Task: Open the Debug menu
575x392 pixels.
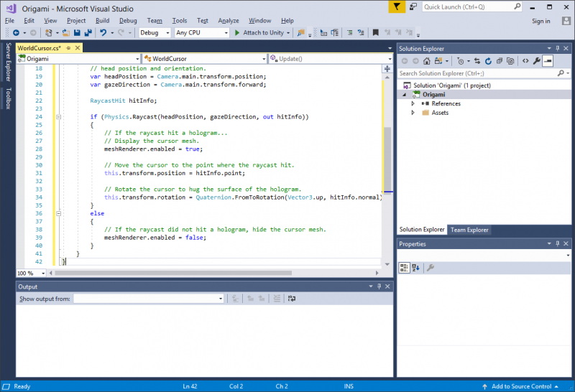Action: click(x=128, y=21)
